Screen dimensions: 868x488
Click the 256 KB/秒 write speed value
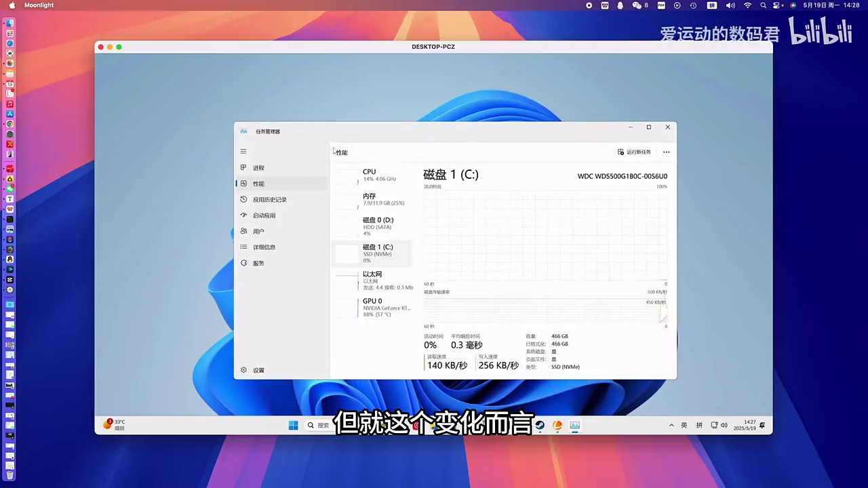[498, 365]
